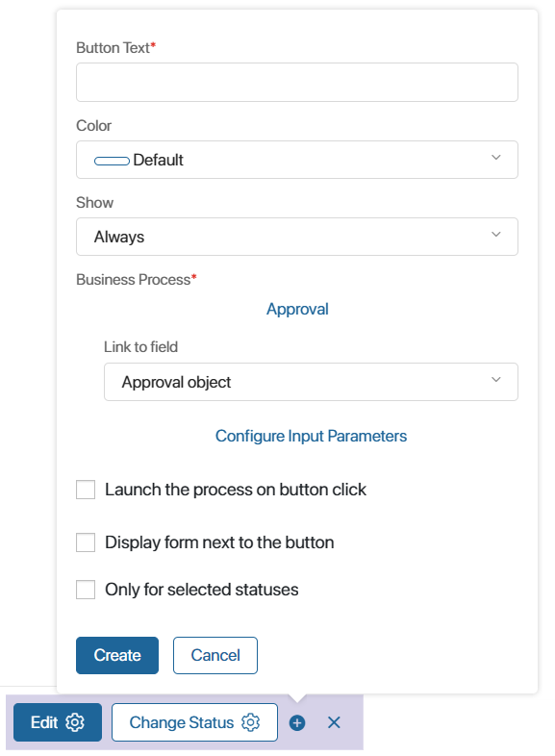The image size is (555, 756).
Task: Click the Default color preview pill
Action: 112,161
